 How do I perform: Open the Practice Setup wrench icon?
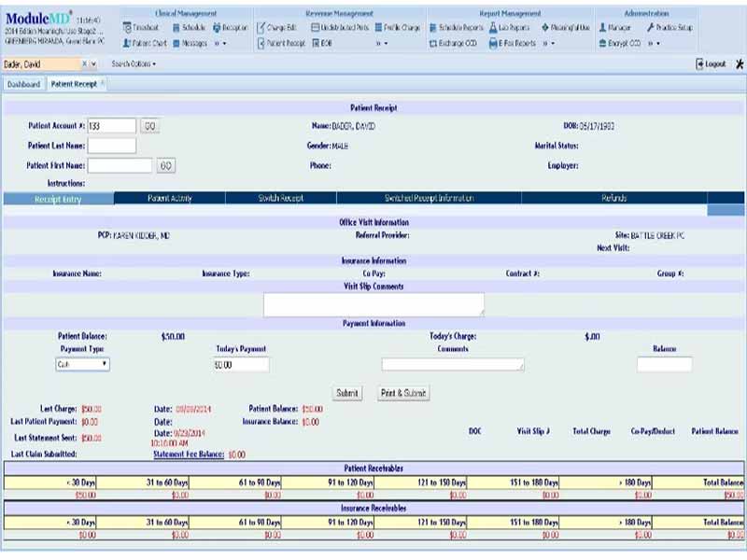pyautogui.click(x=651, y=28)
